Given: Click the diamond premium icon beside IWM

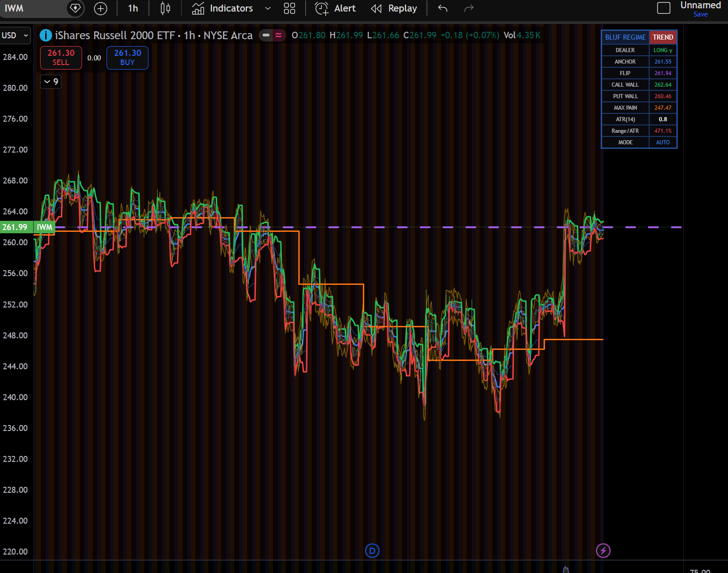Looking at the screenshot, I should pyautogui.click(x=75, y=8).
